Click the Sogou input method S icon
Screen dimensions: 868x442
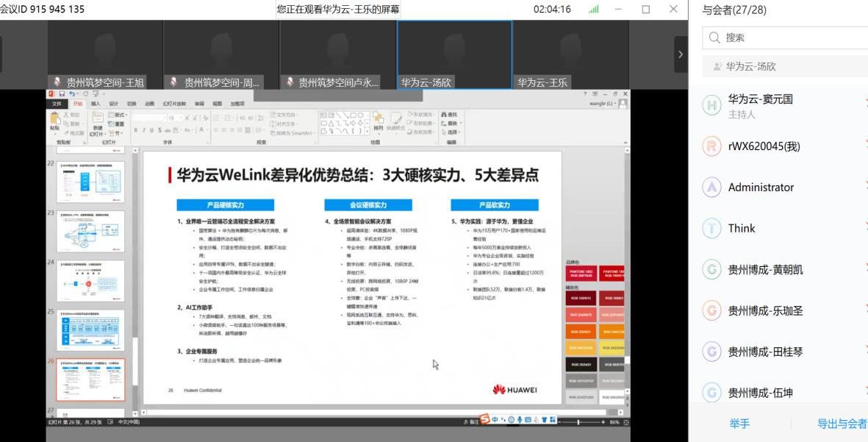tap(485, 420)
